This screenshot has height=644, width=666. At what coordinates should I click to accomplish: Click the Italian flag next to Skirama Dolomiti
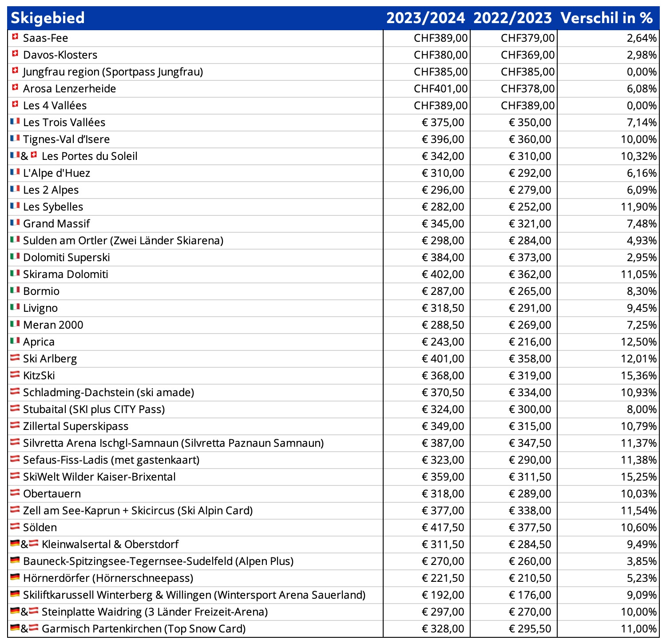pyautogui.click(x=15, y=273)
